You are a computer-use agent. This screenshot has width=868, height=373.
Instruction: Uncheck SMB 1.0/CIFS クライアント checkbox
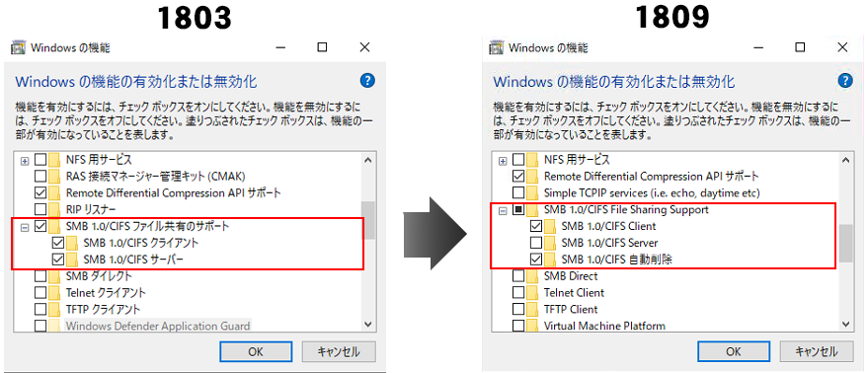57,243
